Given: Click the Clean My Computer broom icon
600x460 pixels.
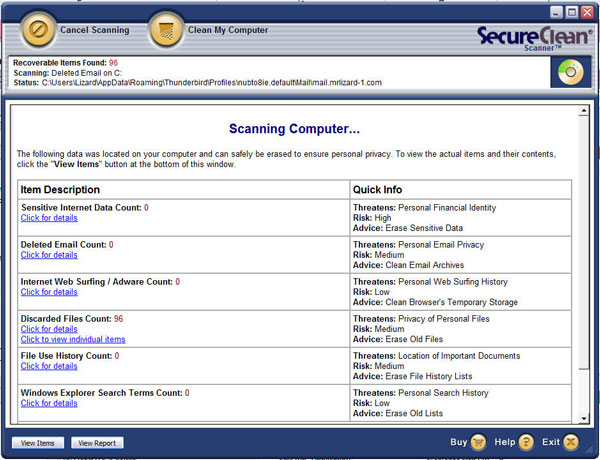Looking at the screenshot, I should (166, 29).
